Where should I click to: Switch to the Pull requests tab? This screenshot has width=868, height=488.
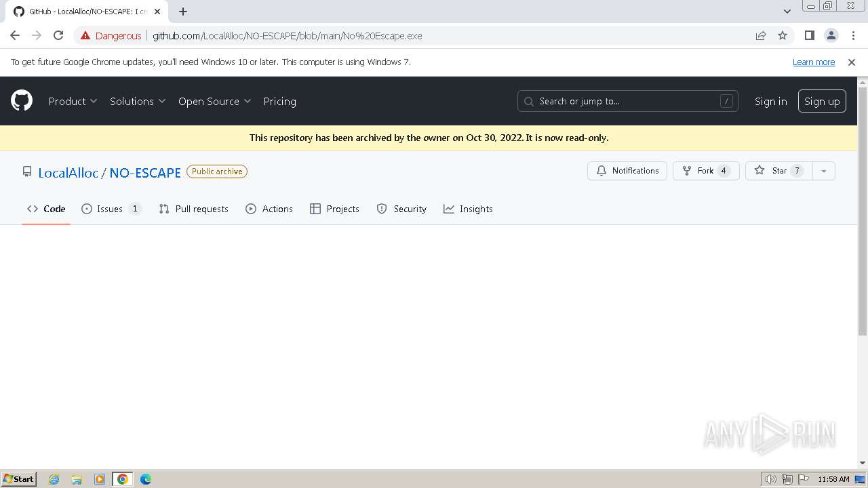[193, 209]
